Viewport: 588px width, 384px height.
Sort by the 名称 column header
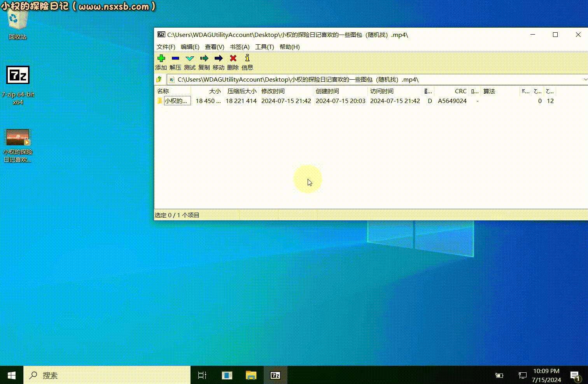tap(173, 91)
